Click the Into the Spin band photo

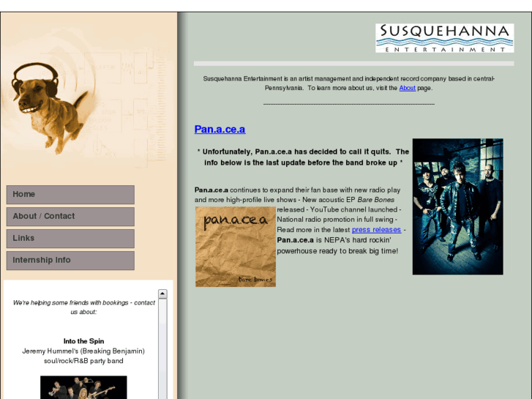(x=83, y=387)
